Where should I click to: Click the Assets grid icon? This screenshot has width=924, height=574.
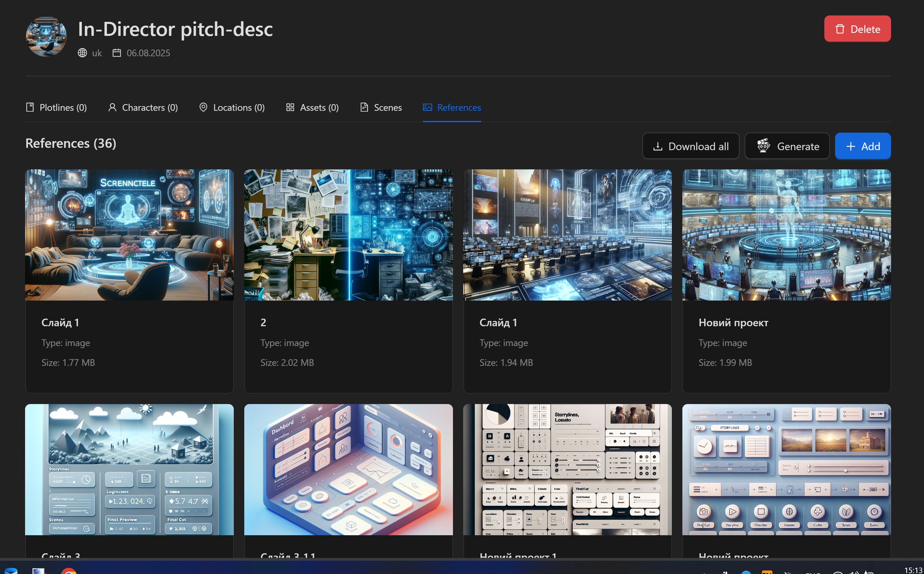[x=290, y=108]
